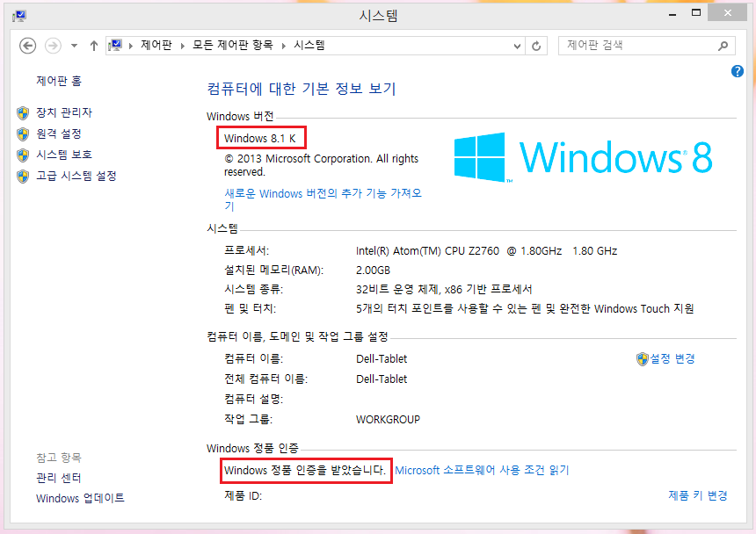
Task: Click the Windows 8.1 K version text
Action: click(260, 139)
